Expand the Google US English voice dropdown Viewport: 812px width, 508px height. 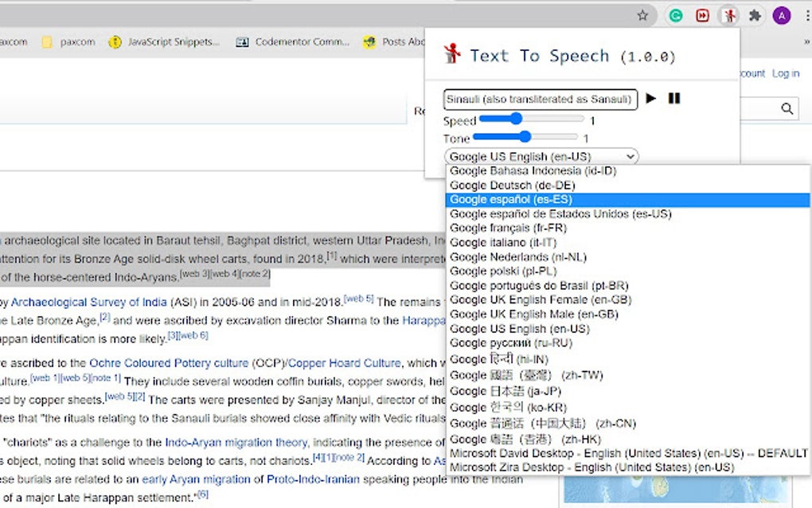(541, 156)
